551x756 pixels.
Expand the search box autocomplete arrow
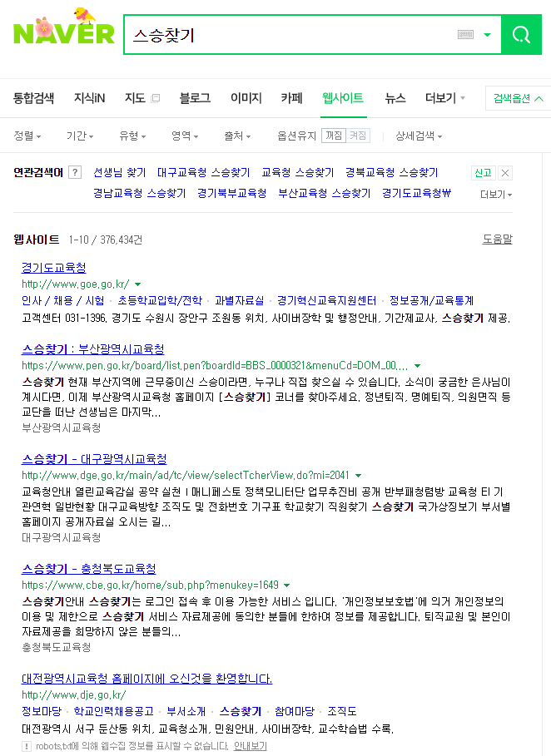pyautogui.click(x=487, y=35)
